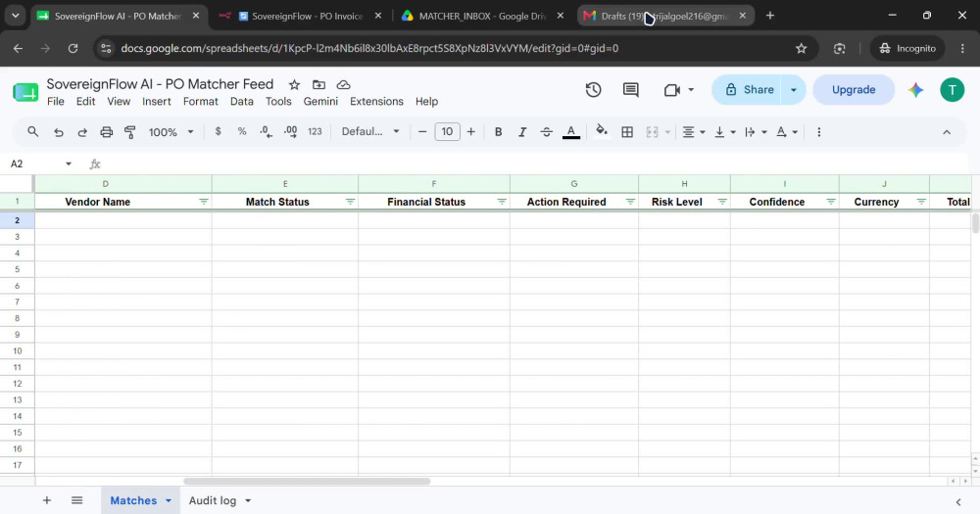The height and width of the screenshot is (514, 980).
Task: Click the font size field
Action: coord(447,132)
